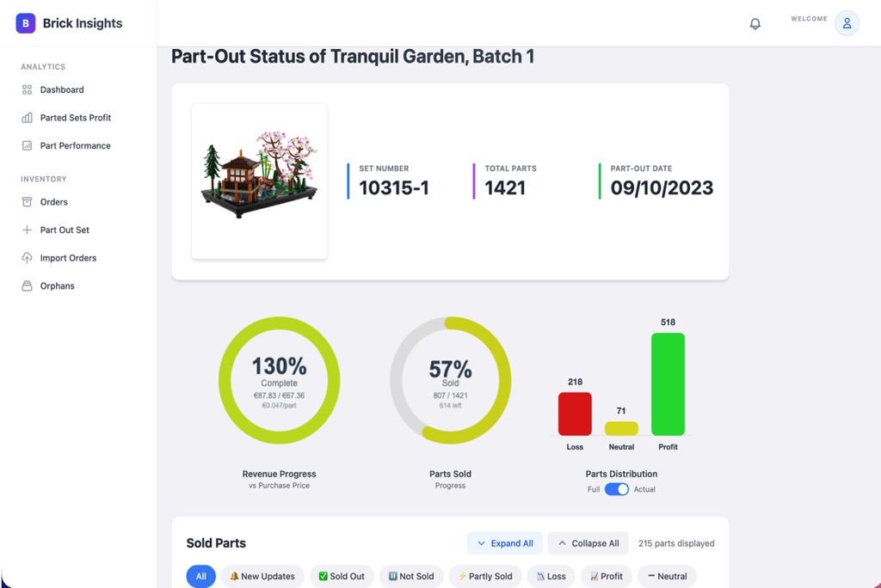
Task: Enable the Sold Out filter chip
Action: pyautogui.click(x=342, y=576)
